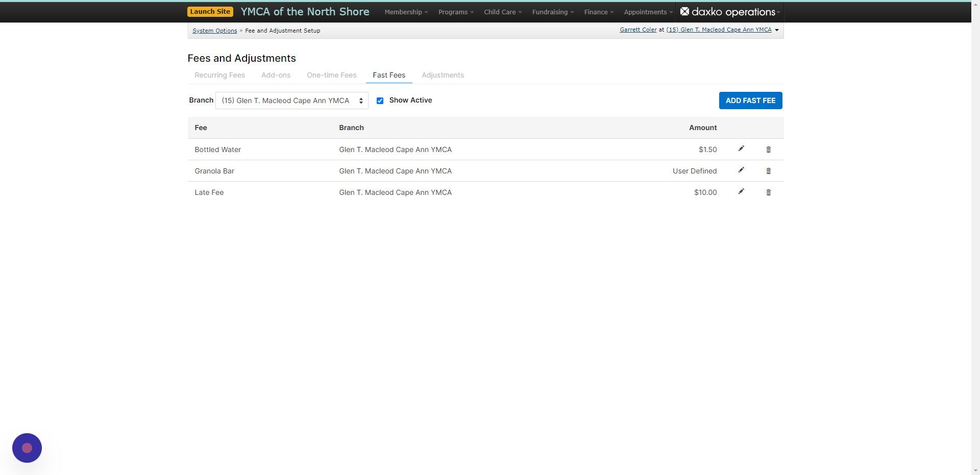
Task: Click the Branch column header
Action: click(x=351, y=128)
